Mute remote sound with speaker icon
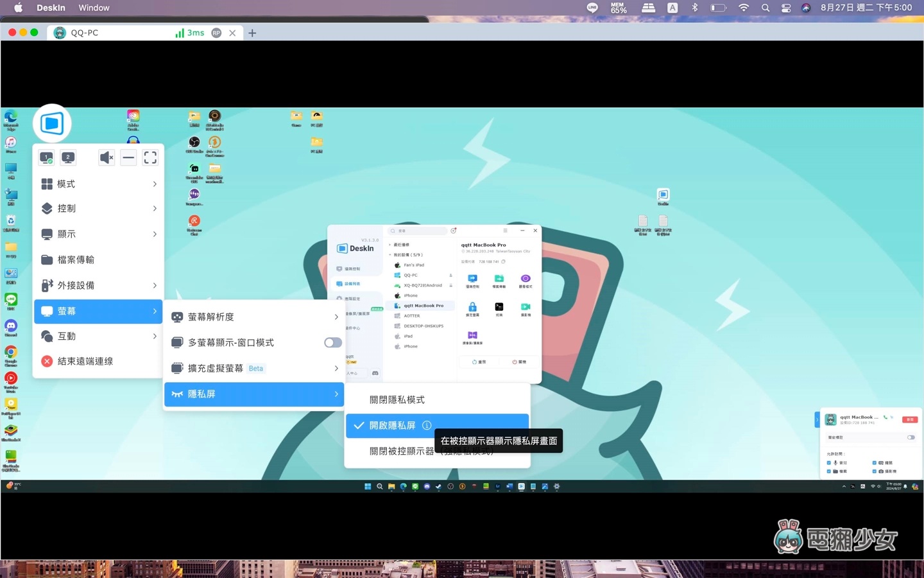This screenshot has height=578, width=924. 107,157
